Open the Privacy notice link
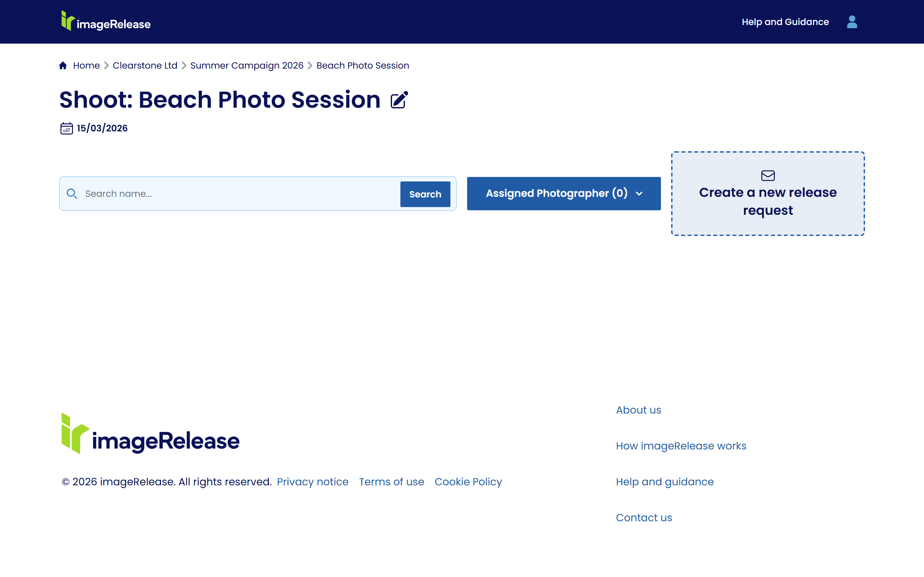 point(312,482)
